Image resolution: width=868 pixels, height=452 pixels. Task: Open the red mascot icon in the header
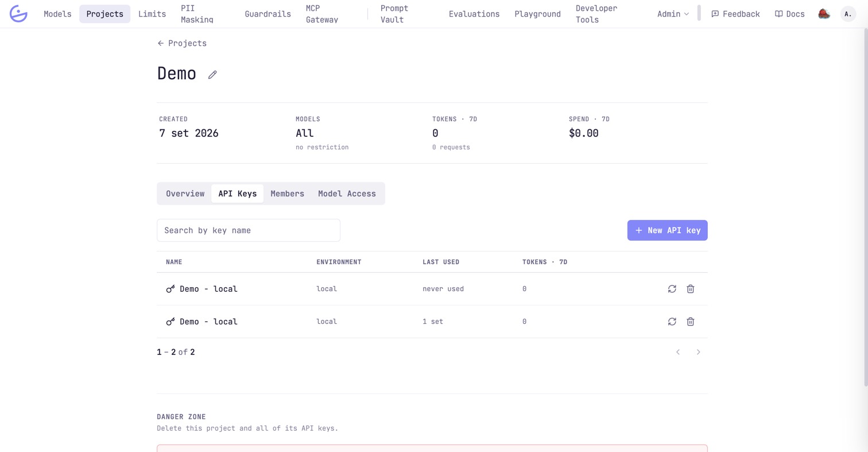coord(824,14)
